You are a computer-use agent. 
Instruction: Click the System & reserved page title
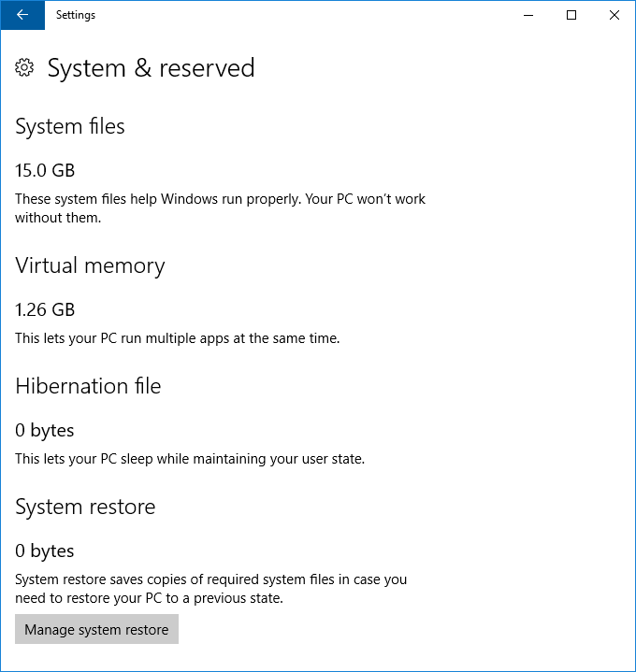[x=151, y=68]
